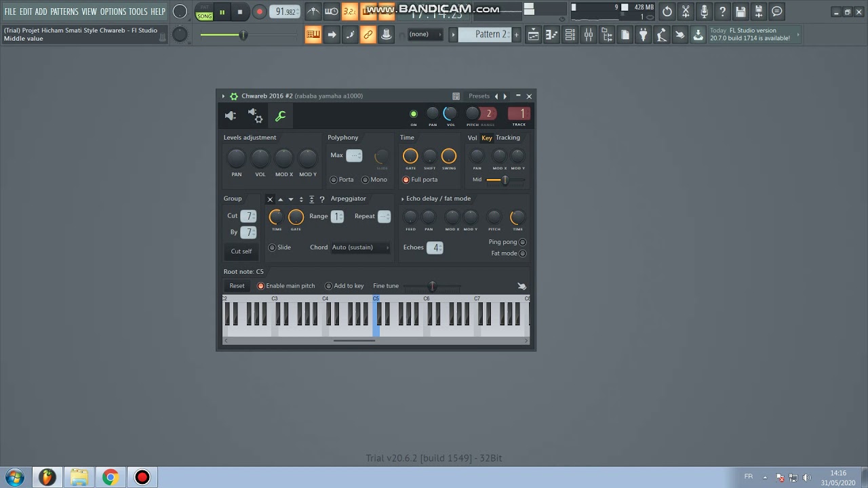
Task: Stop playback in the transport bar
Action: 239,12
